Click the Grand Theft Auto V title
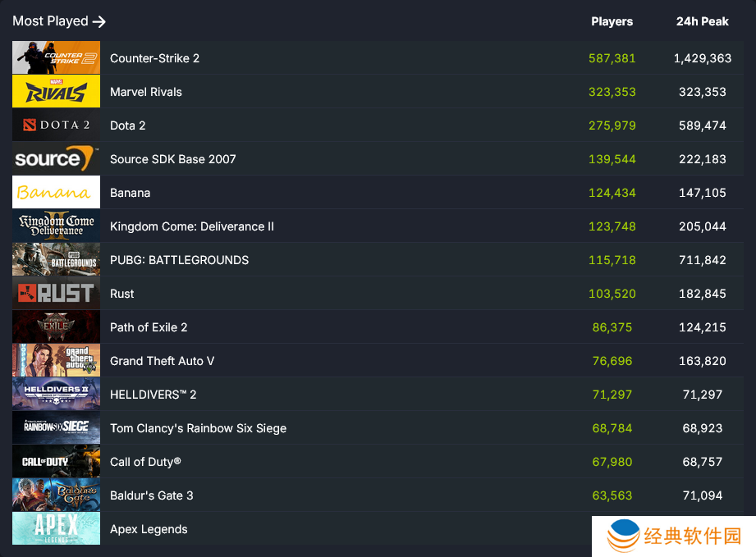Screen dimensions: 756x557 click(162, 361)
